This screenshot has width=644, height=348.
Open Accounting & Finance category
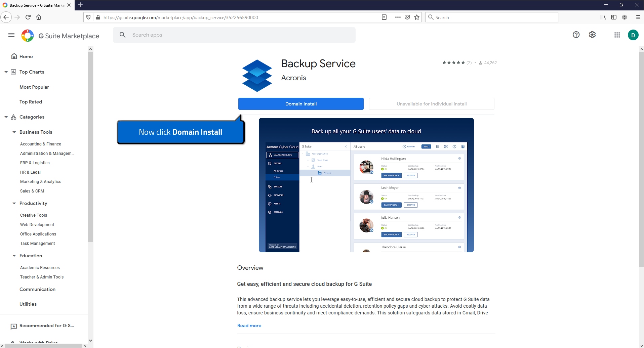tap(41, 144)
